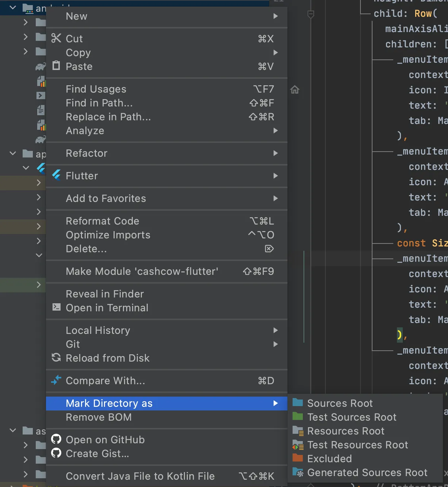The width and height of the screenshot is (448, 487).
Task: Click Convert Java File to Kotlin File
Action: click(x=140, y=476)
